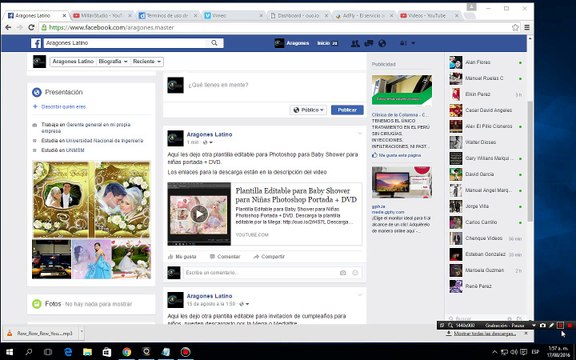Click the Facebook logo icon
The width and height of the screenshot is (576, 360).
point(36,43)
